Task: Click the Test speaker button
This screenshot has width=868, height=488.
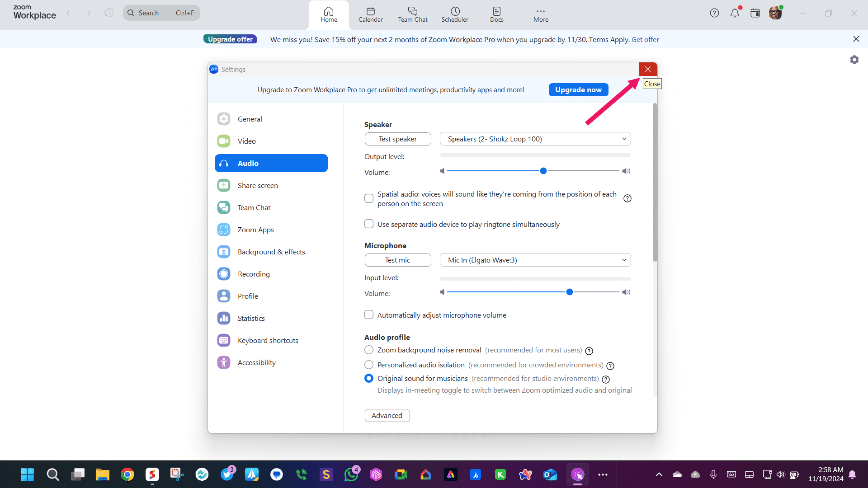Action: pyautogui.click(x=398, y=139)
